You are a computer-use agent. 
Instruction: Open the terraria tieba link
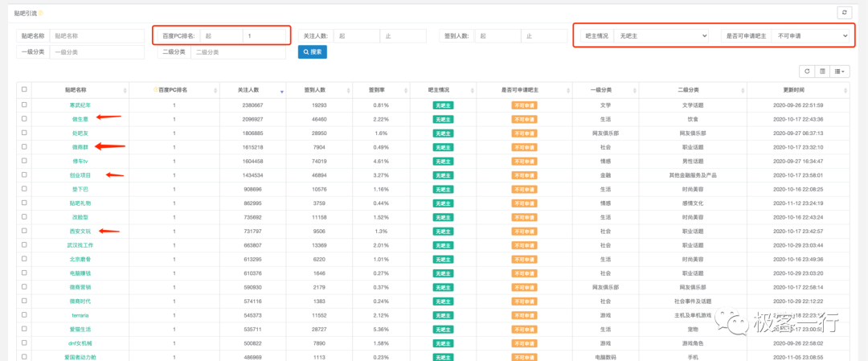coord(80,315)
